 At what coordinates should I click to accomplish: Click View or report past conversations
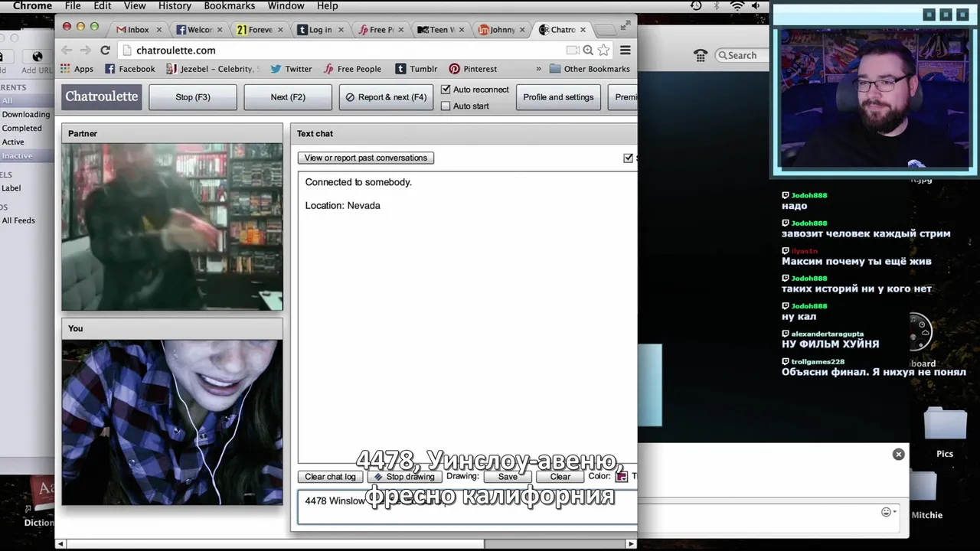(366, 158)
